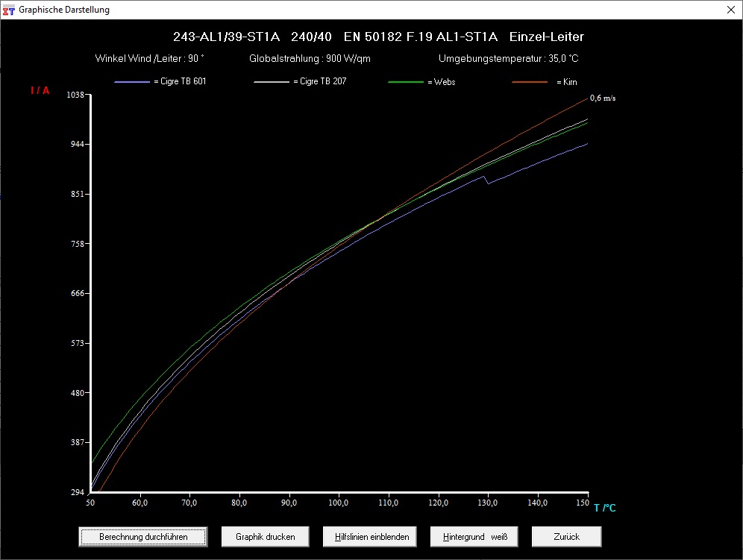Click the blue Cigre TB 601 legend line
This screenshot has width=743, height=560.
pyautogui.click(x=131, y=82)
